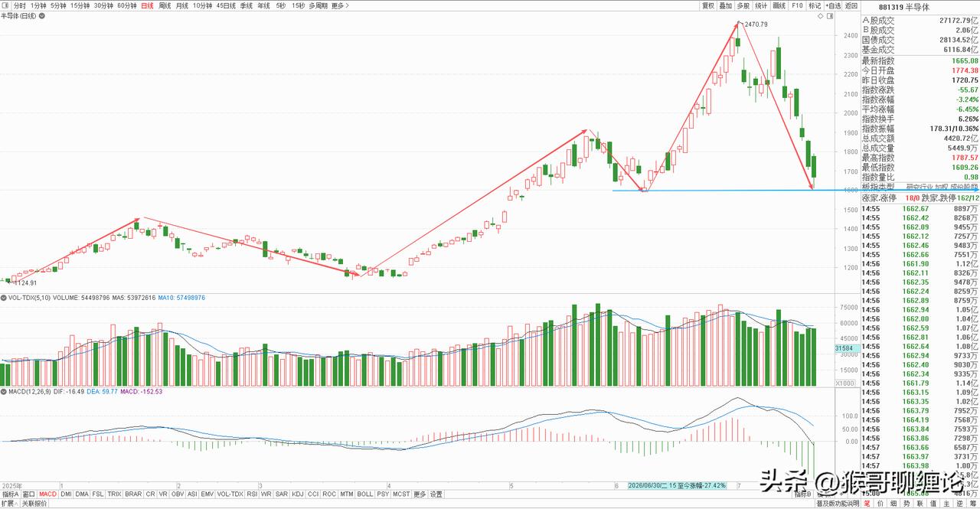Select the FSL indicator tab
Image resolution: width=980 pixels, height=509 pixels.
coord(98,494)
